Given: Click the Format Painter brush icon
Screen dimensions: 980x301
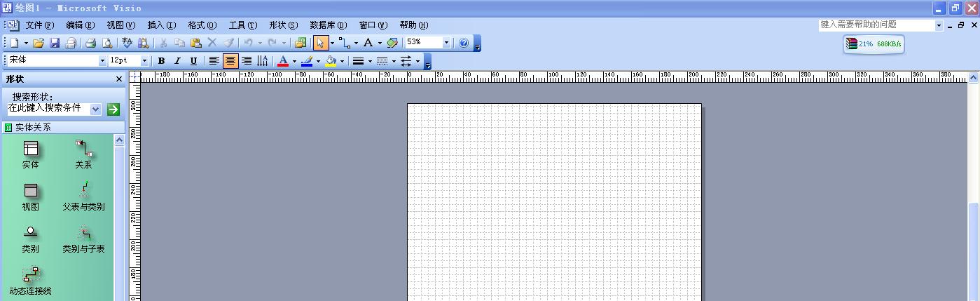Looking at the screenshot, I should pyautogui.click(x=228, y=43).
